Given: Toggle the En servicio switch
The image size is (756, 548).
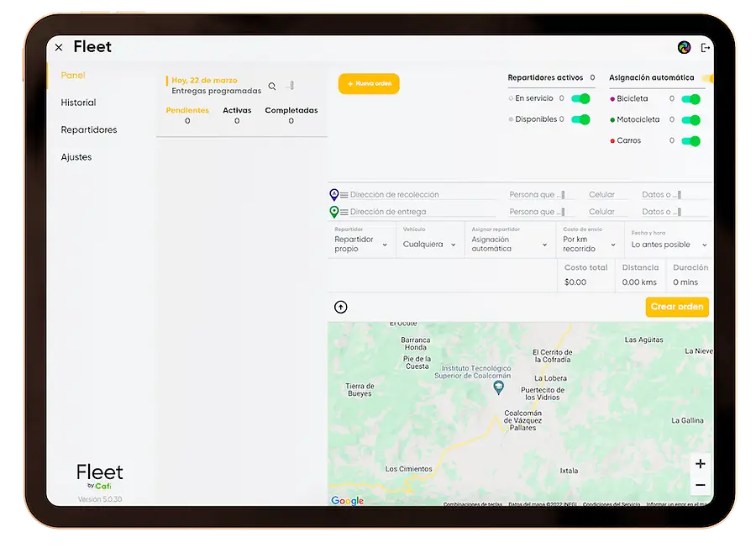Looking at the screenshot, I should 581,98.
